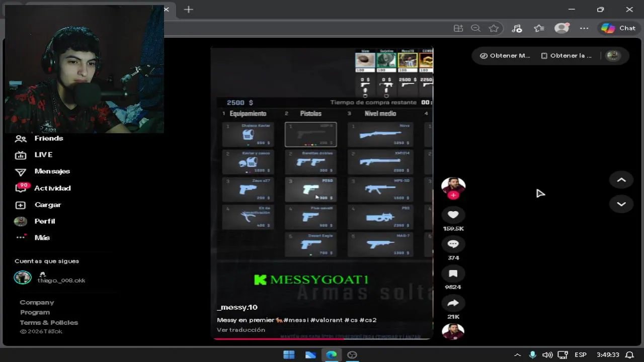644x362 pixels.
Task: Open the blue app icon next to Start
Action: pyautogui.click(x=310, y=355)
